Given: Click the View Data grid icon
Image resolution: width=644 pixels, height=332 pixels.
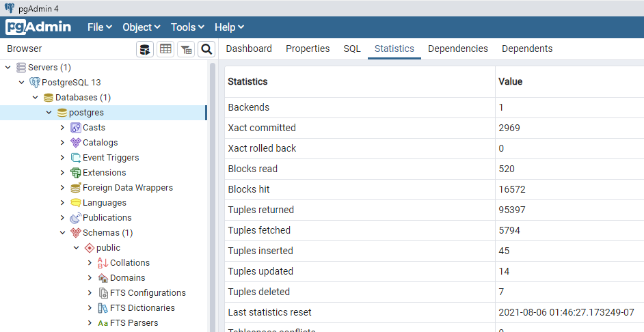Looking at the screenshot, I should pyautogui.click(x=165, y=49).
